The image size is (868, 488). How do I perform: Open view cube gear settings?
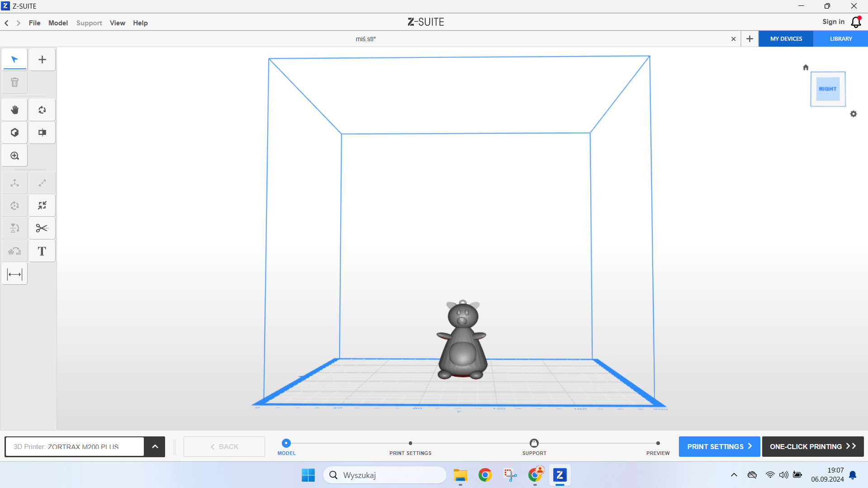click(854, 114)
